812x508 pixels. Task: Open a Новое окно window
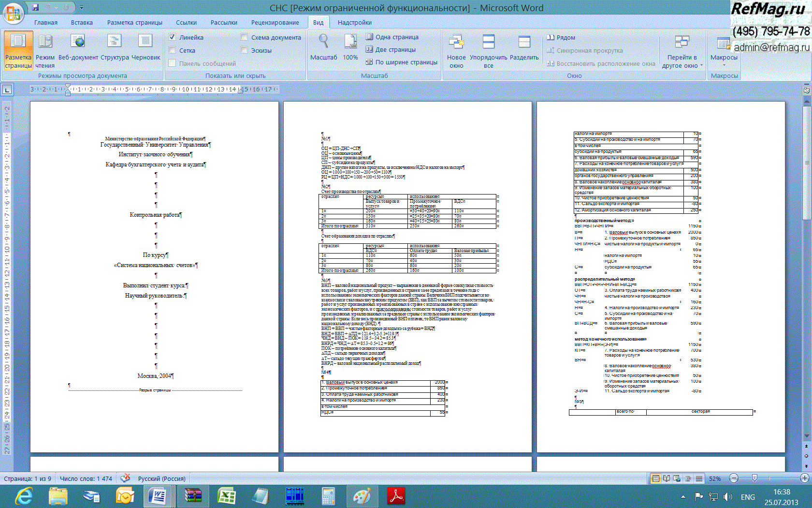pyautogui.click(x=456, y=50)
